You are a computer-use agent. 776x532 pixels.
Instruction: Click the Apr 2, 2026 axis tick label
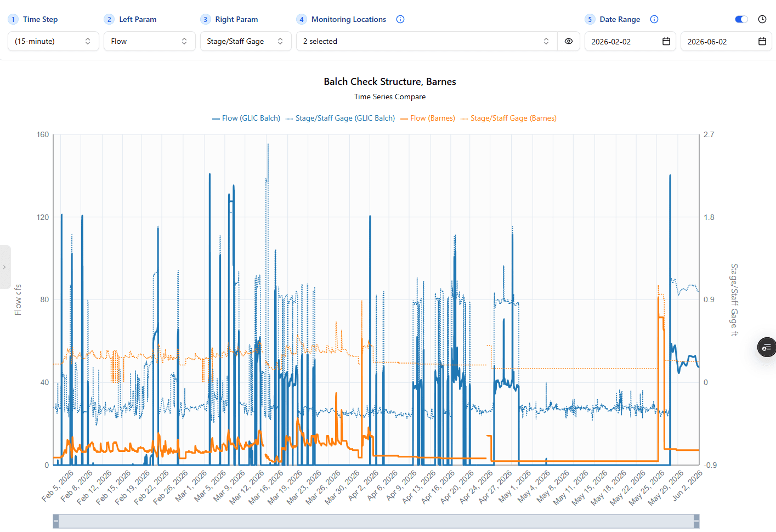pos(364,485)
